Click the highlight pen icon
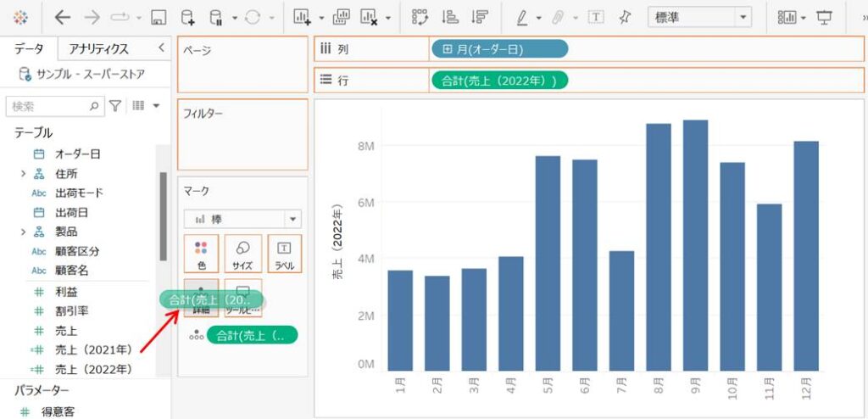868x419 pixels. [521, 18]
